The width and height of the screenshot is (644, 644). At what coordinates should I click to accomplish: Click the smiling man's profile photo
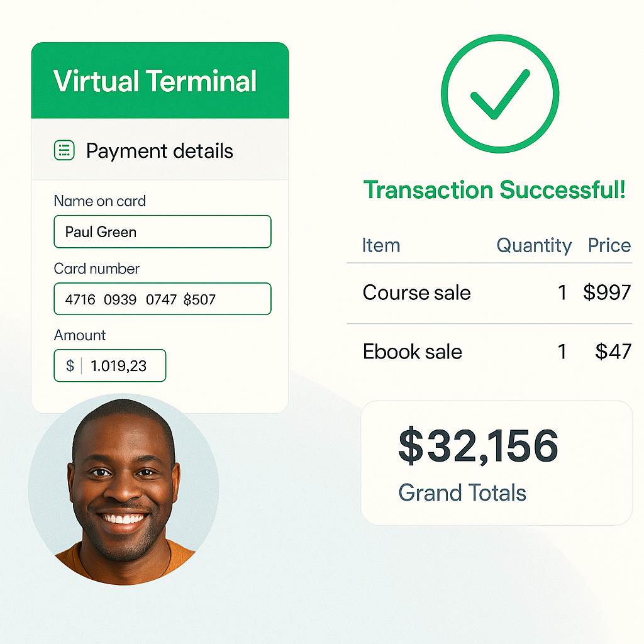(124, 489)
